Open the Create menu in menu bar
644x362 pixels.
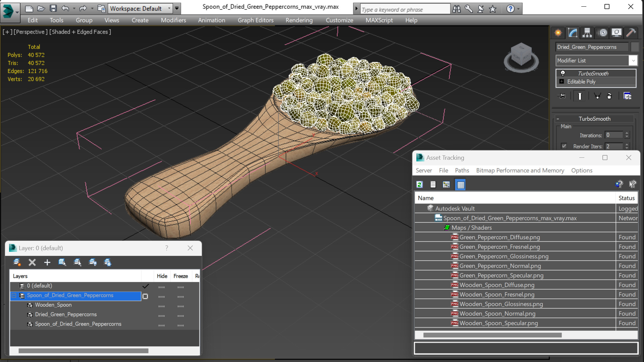click(139, 20)
